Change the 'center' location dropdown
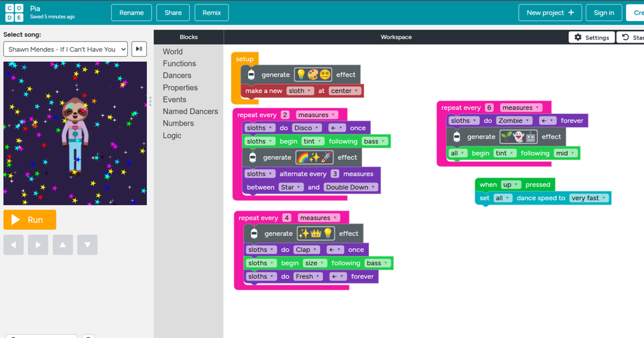Image resolution: width=644 pixels, height=338 pixels. [344, 91]
